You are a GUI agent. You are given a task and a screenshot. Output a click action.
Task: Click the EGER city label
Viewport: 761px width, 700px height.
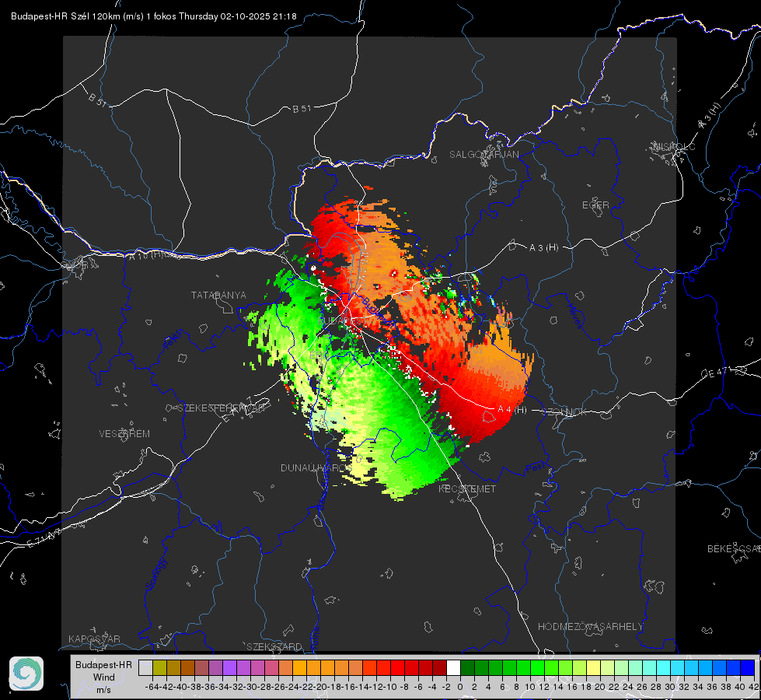point(595,205)
